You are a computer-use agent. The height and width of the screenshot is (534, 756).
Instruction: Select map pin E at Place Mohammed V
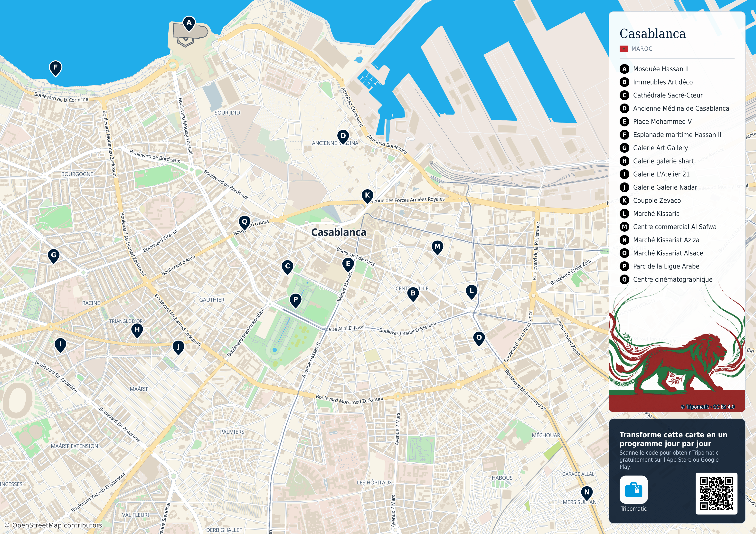tap(348, 265)
